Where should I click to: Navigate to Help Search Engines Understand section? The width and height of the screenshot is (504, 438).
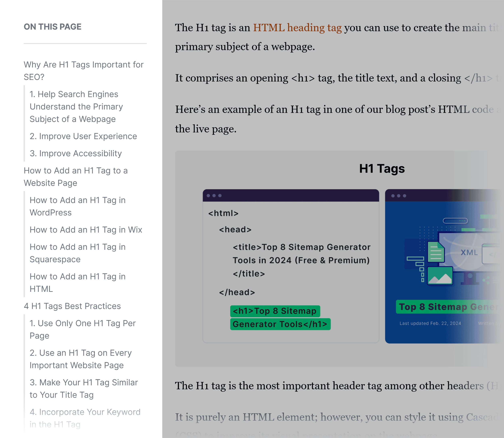click(x=77, y=106)
